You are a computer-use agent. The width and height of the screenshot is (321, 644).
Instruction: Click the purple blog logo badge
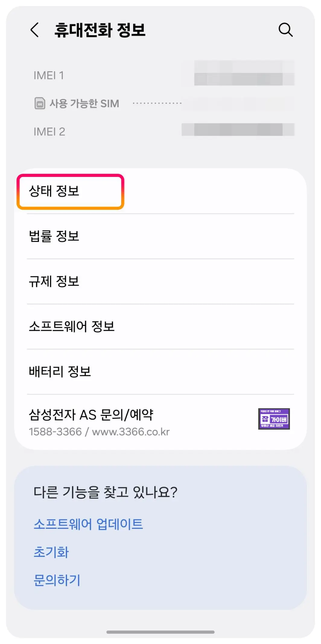click(x=274, y=419)
